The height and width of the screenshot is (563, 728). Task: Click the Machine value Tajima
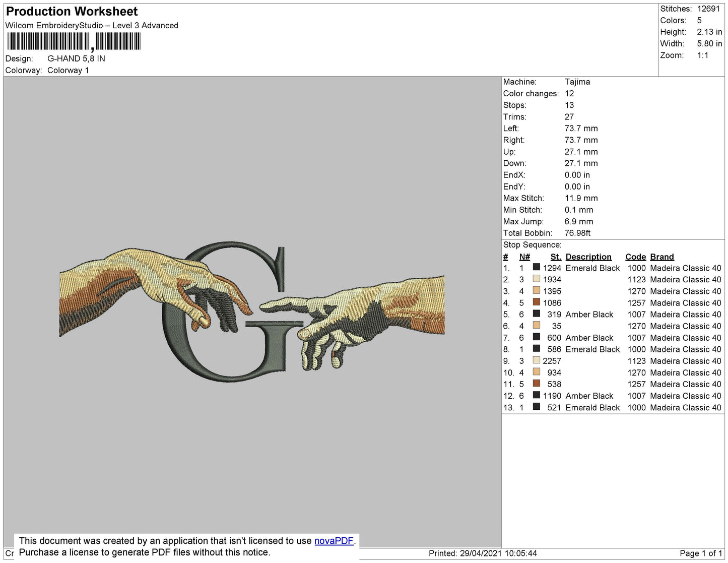(x=577, y=82)
